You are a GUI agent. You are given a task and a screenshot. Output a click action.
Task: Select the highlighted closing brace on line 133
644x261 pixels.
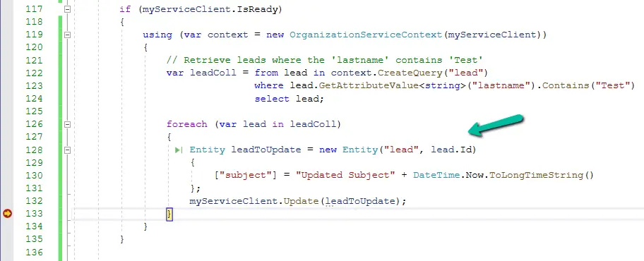[169, 214]
